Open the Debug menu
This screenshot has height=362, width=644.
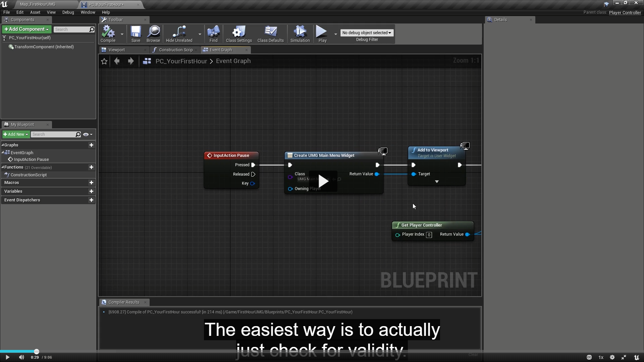tap(68, 12)
